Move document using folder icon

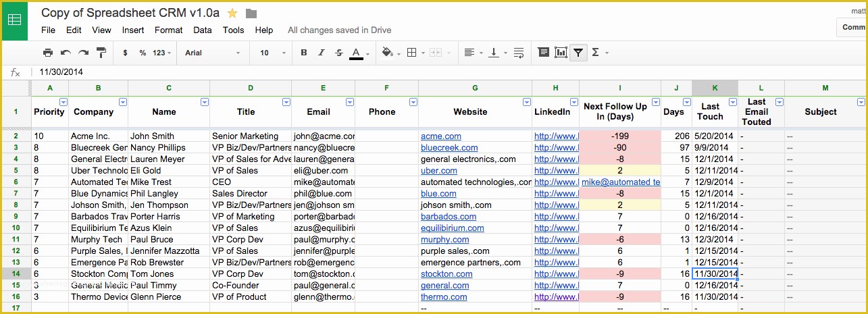(x=251, y=14)
